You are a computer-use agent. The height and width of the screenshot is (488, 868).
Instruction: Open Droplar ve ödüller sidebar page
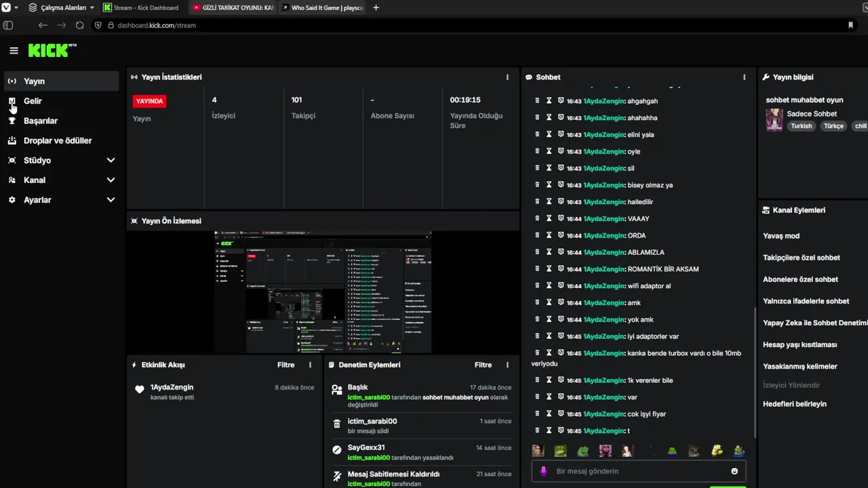[61, 140]
